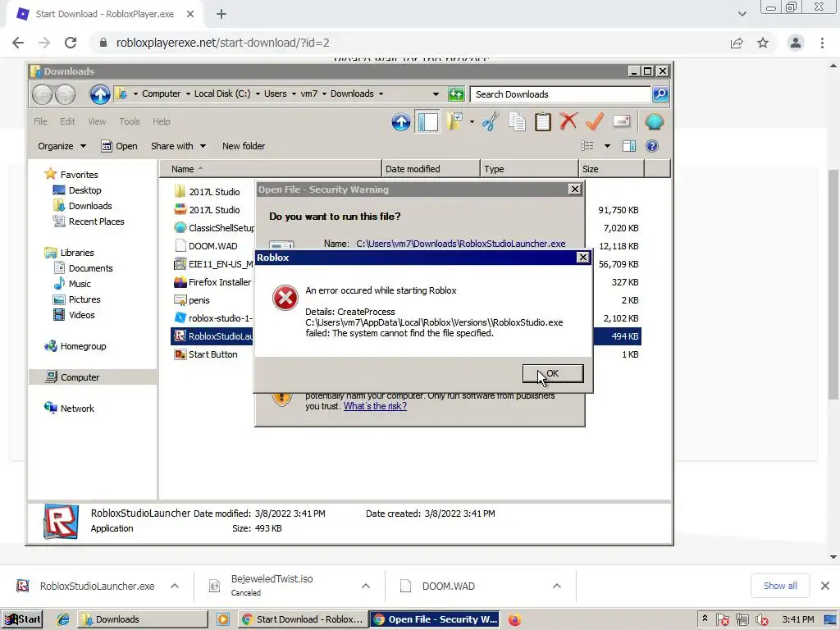Click the orange checkmark Properties icon
This screenshot has height=630, width=840.
595,121
